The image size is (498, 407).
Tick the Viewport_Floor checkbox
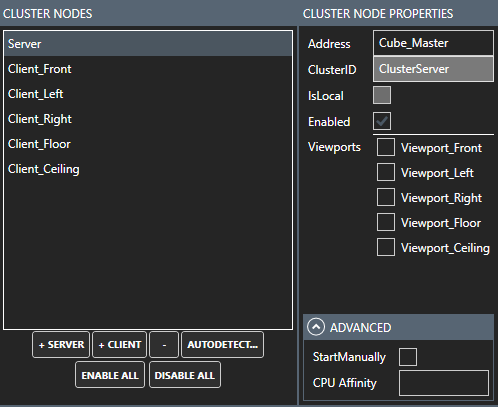point(386,222)
